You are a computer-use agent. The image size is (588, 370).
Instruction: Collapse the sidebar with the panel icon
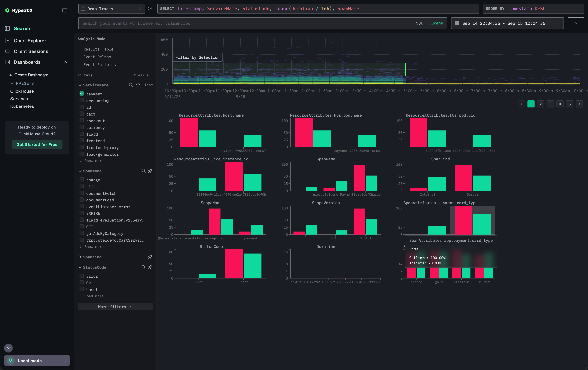tap(65, 10)
